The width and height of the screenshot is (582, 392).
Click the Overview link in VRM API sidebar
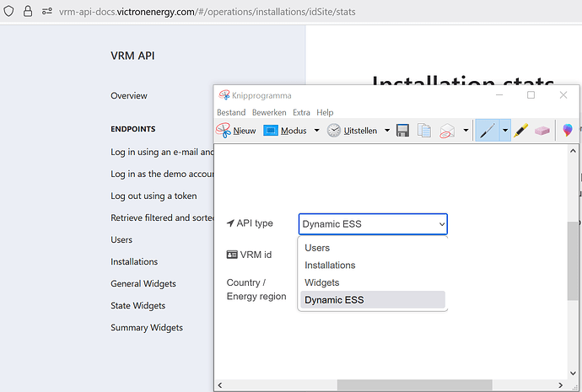click(129, 96)
